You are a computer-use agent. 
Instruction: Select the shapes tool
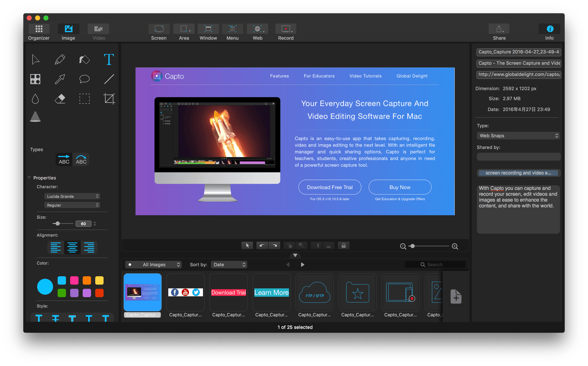(x=35, y=79)
